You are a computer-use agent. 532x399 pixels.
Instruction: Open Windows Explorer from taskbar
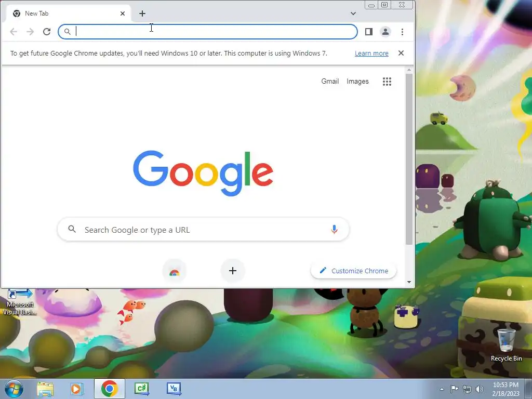(x=45, y=389)
